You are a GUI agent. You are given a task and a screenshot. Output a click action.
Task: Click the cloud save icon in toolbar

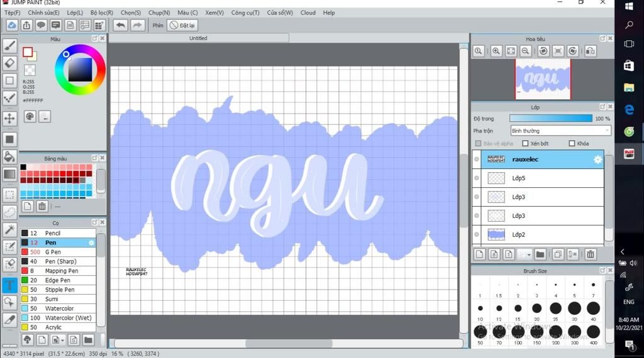[x=12, y=25]
